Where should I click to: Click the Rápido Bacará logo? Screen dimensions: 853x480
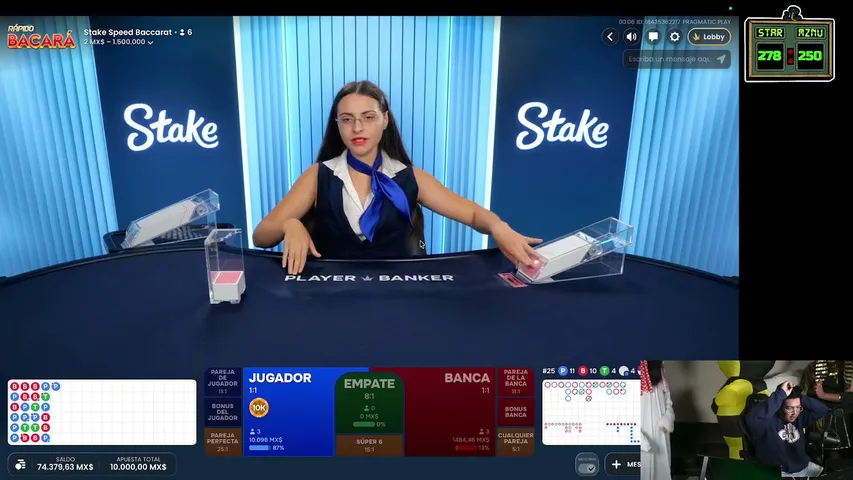tap(41, 36)
